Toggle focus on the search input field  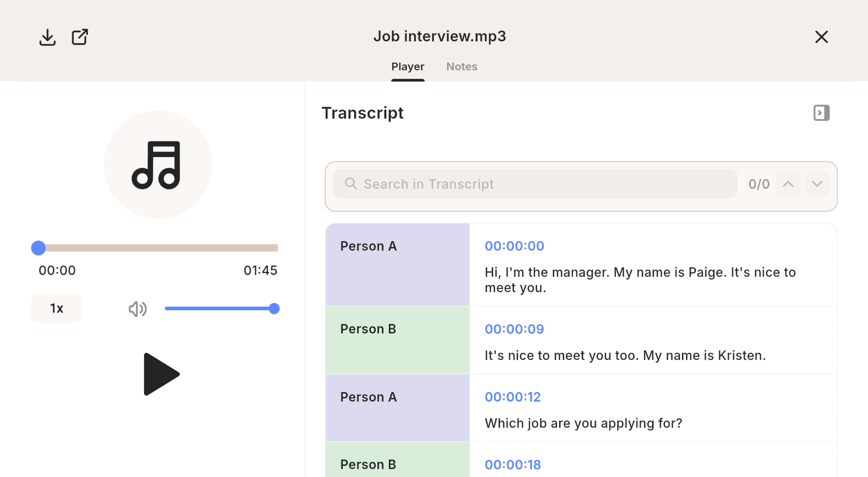click(506, 184)
